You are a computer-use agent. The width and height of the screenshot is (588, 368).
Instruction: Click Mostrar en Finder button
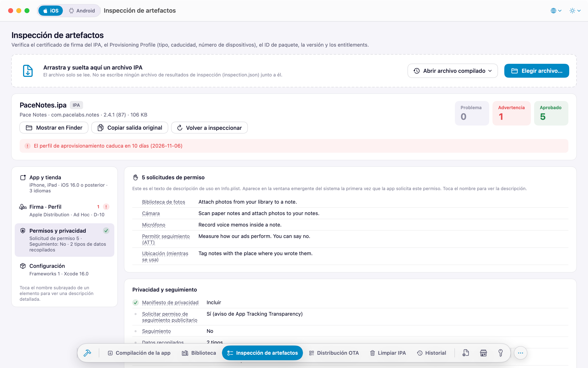click(54, 128)
